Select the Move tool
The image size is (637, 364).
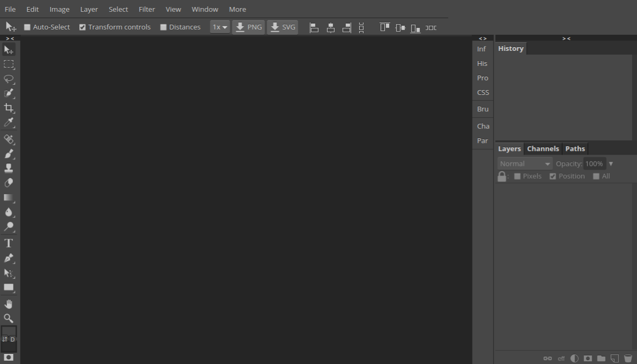pos(9,49)
